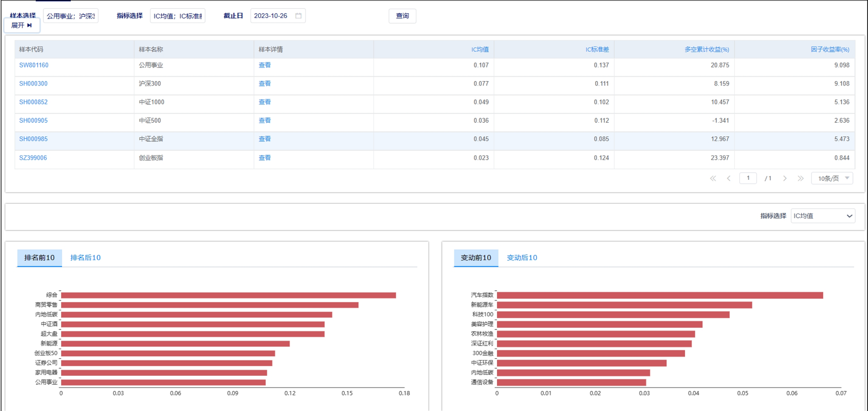Sort by IC均值 column header
The width and height of the screenshot is (868, 411).
pos(480,49)
